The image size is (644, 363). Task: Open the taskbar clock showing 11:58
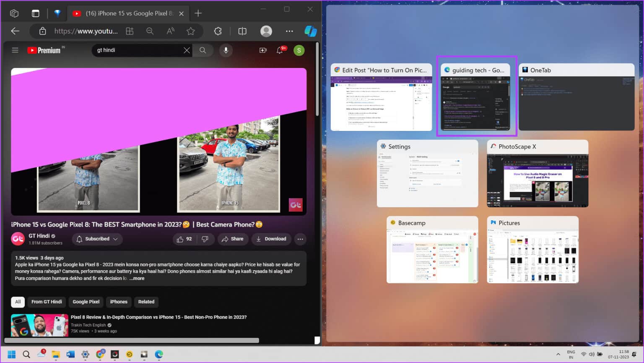point(619,355)
